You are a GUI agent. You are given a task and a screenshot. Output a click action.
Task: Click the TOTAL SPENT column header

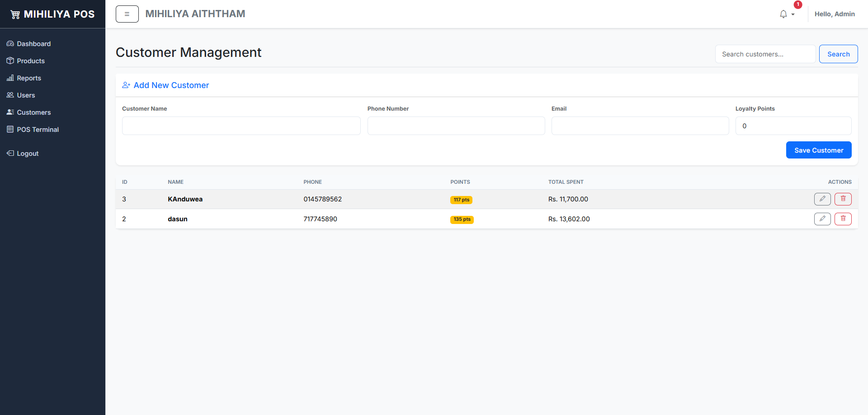(x=566, y=182)
